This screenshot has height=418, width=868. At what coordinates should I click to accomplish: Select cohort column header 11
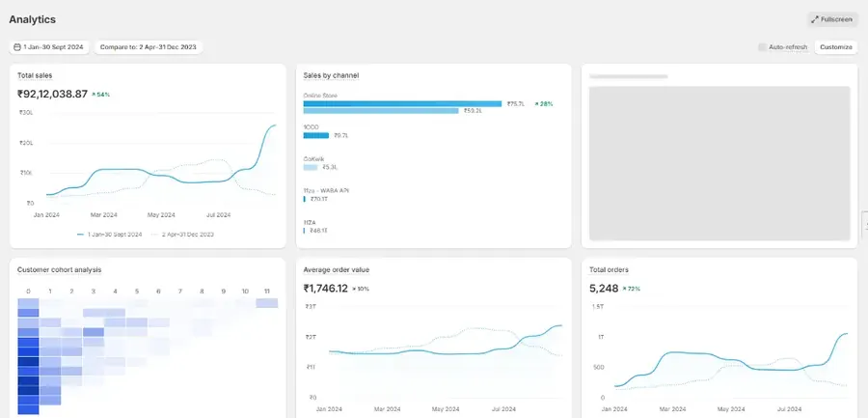click(x=267, y=292)
